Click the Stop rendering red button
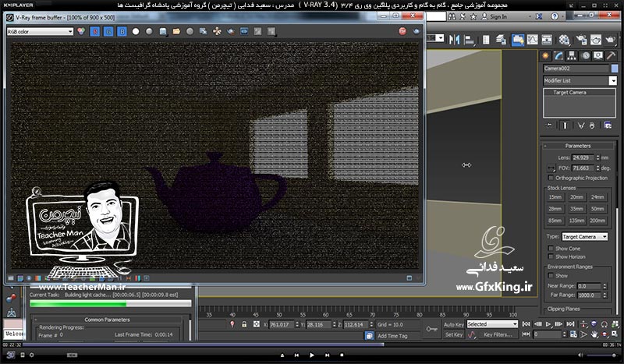This screenshot has height=364, width=624. 402,31
